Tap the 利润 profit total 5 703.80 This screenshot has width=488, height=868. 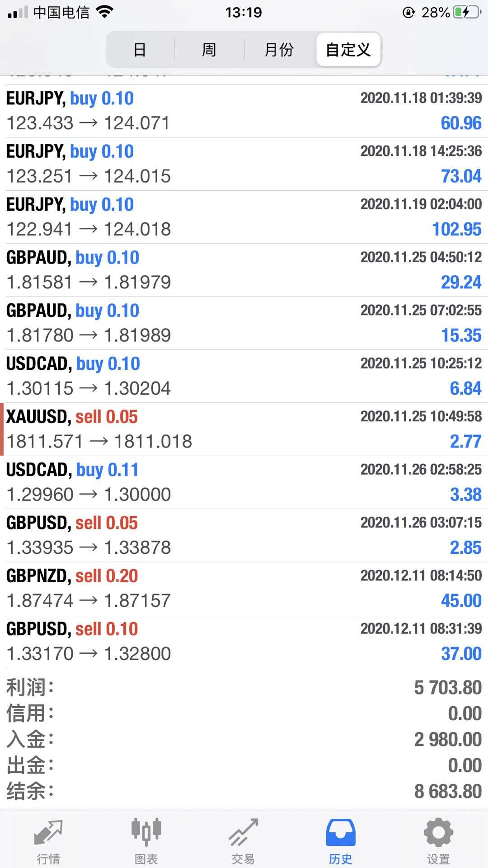(447, 688)
